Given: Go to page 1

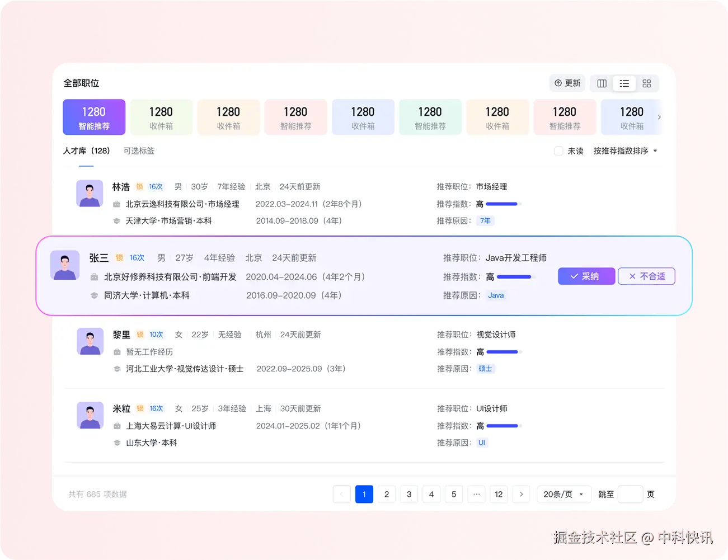Looking at the screenshot, I should [364, 494].
